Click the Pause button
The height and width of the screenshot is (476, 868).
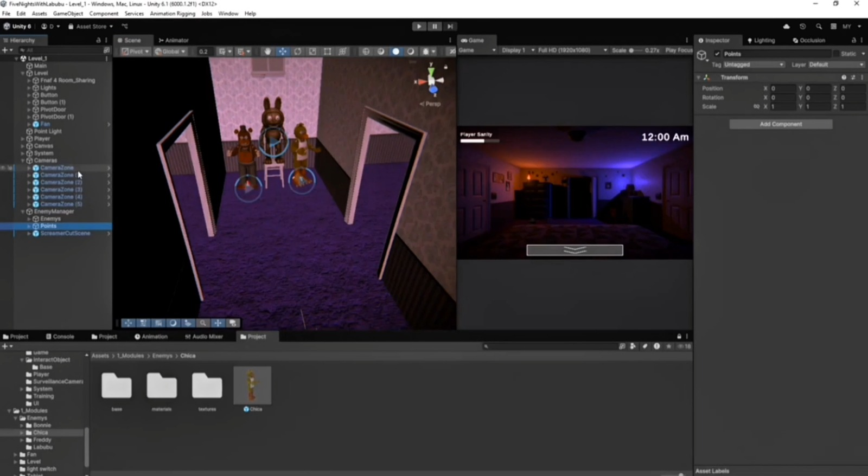coord(435,26)
